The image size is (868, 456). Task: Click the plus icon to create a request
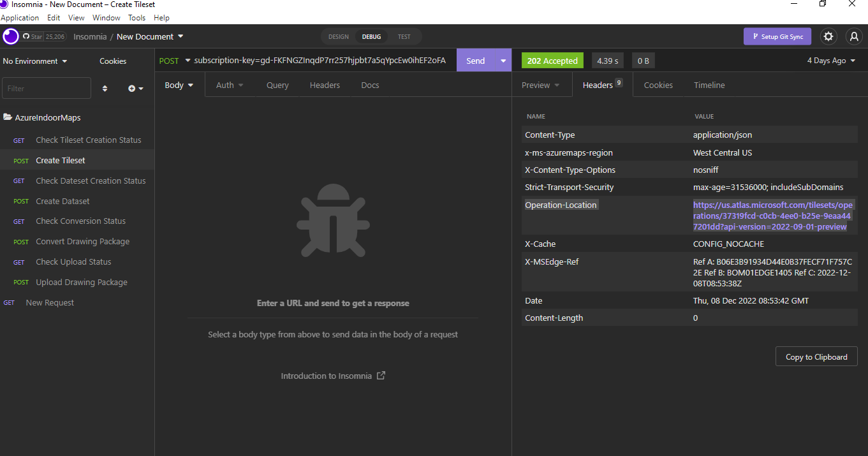132,88
